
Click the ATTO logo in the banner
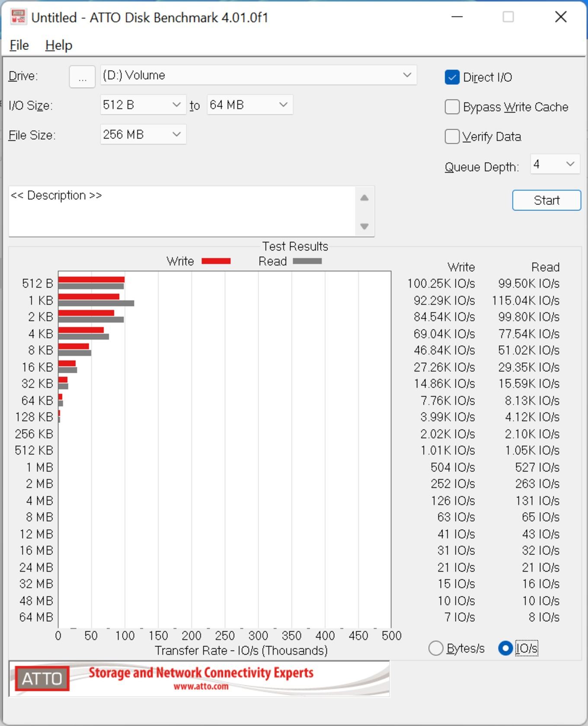pyautogui.click(x=42, y=678)
